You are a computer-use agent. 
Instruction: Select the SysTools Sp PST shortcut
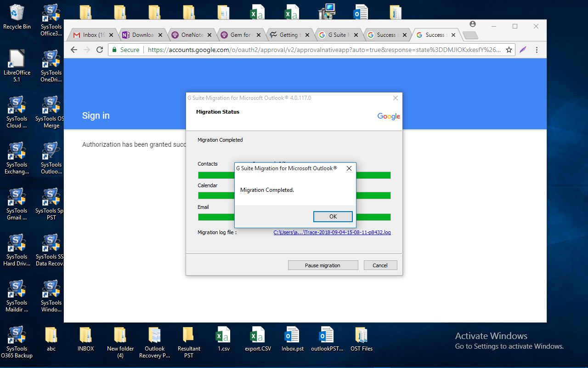(x=51, y=204)
